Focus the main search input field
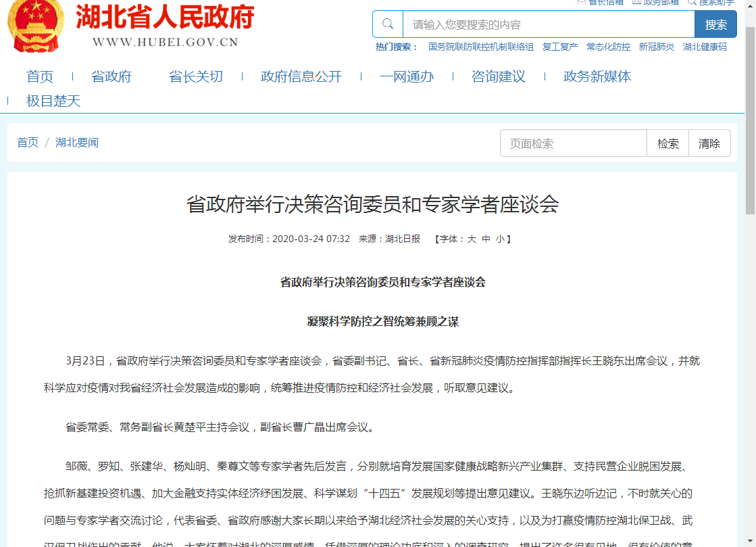756x547 pixels. click(548, 24)
